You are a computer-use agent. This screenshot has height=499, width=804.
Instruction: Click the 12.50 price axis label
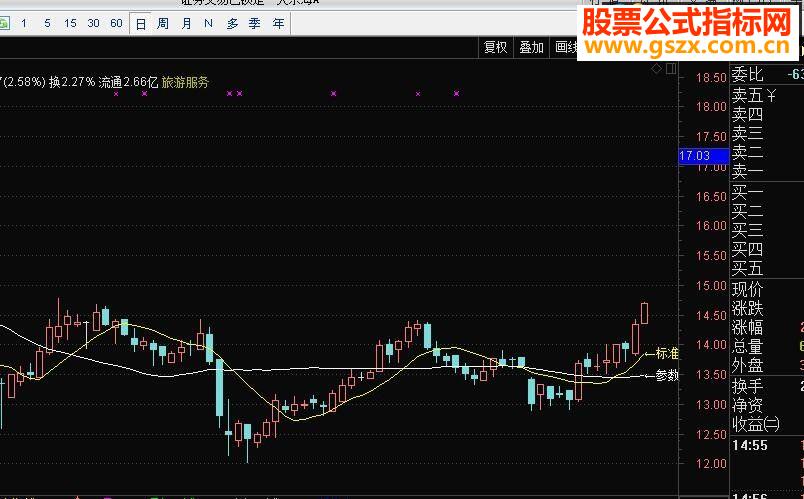(x=711, y=434)
